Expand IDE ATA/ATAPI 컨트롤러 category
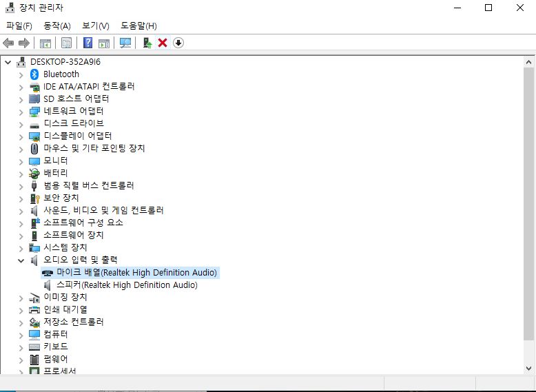 [21, 87]
